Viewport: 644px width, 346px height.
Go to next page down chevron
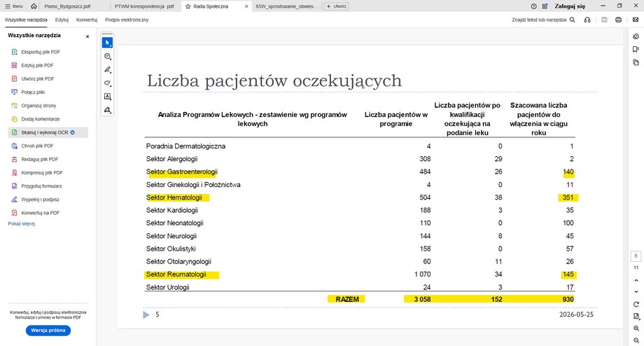point(636,292)
